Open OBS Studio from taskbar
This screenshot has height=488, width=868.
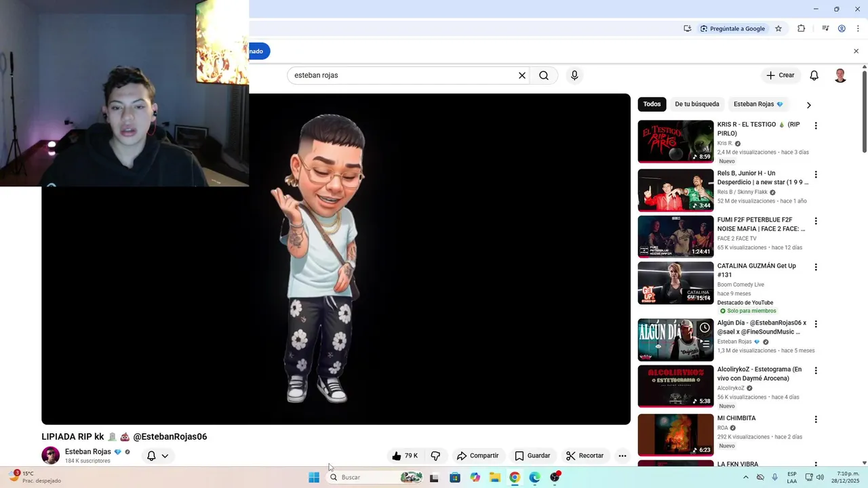tap(555, 477)
